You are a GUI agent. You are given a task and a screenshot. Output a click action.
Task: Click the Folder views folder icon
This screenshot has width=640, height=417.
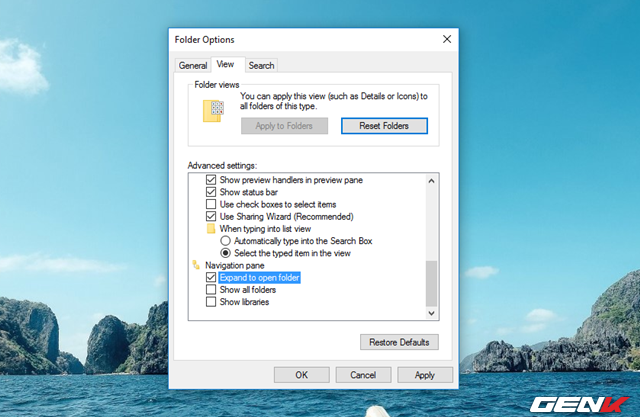tap(213, 111)
